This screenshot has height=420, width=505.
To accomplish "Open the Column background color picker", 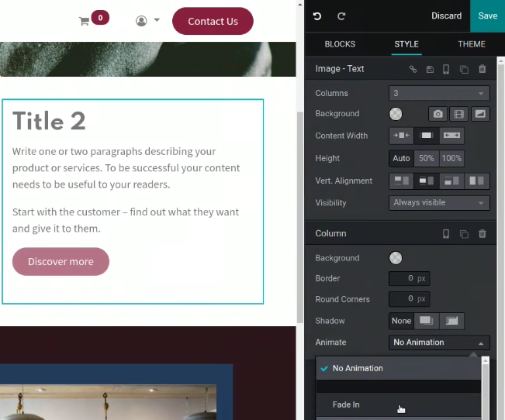I will pos(396,258).
